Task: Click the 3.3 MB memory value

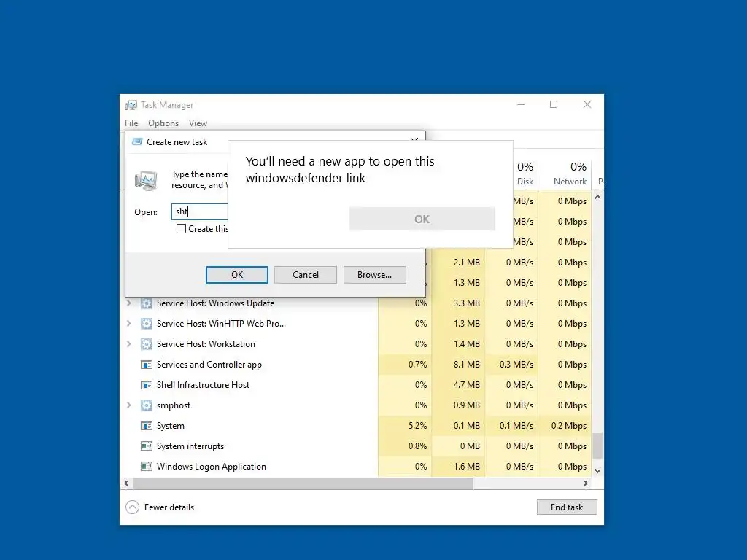Action: (466, 303)
